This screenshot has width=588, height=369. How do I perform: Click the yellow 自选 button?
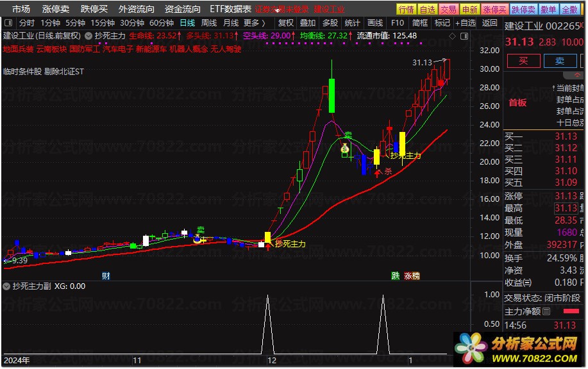click(427, 10)
